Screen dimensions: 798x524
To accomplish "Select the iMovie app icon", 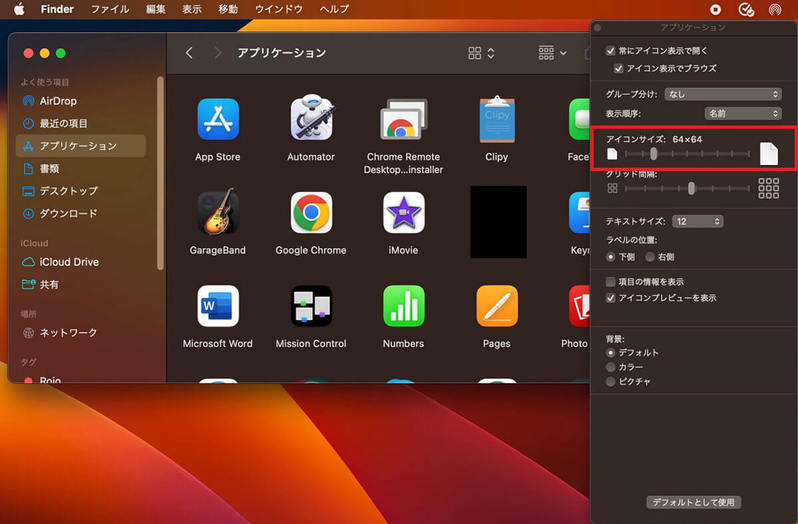I will coord(404,213).
